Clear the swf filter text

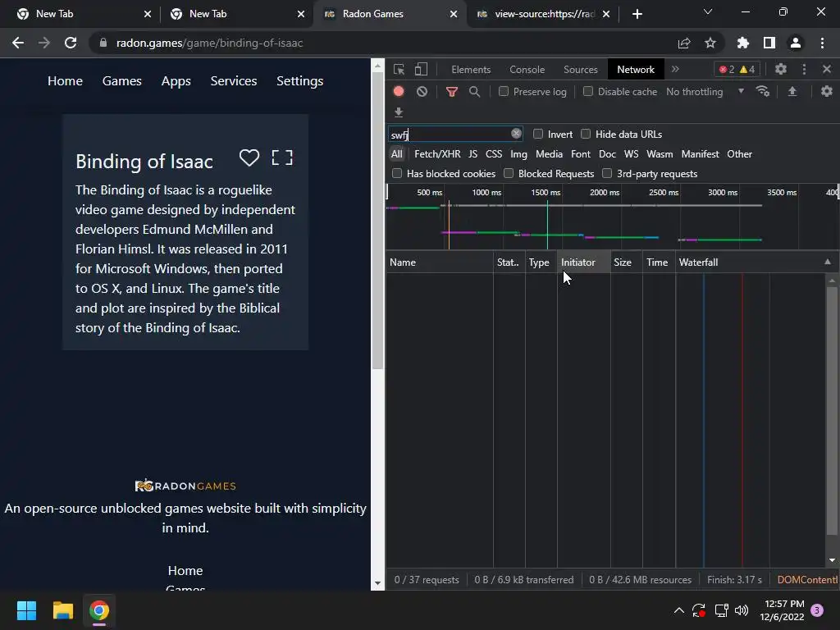click(516, 134)
